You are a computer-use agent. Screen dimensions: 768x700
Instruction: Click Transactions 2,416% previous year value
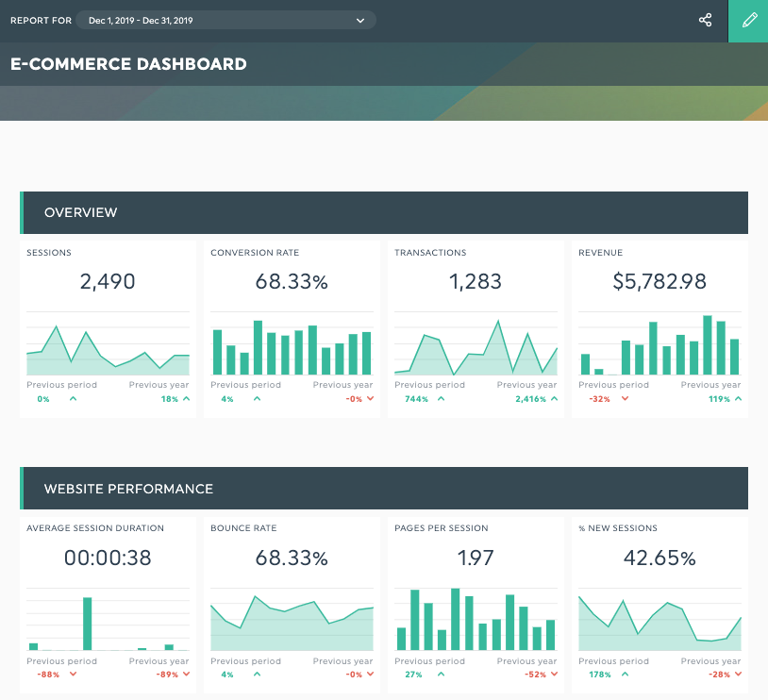(x=530, y=399)
